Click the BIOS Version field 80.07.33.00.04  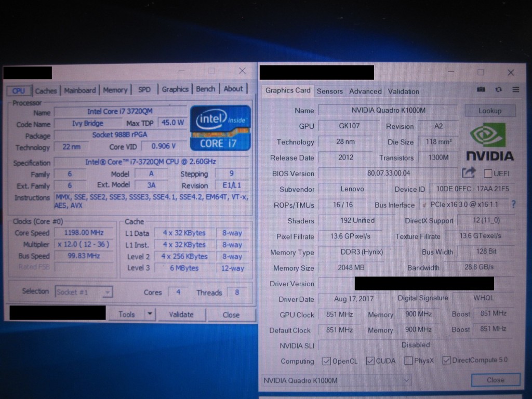(x=389, y=173)
